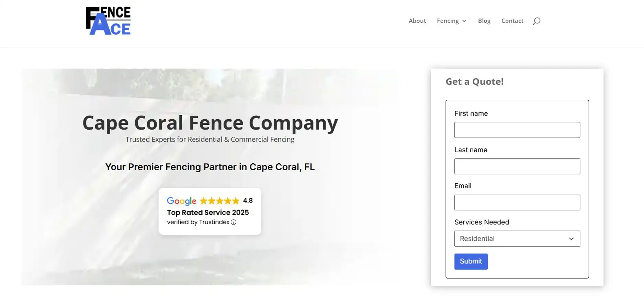Image resolution: width=644 pixels, height=306 pixels.
Task: Open the Blog menu item
Action: (x=484, y=21)
